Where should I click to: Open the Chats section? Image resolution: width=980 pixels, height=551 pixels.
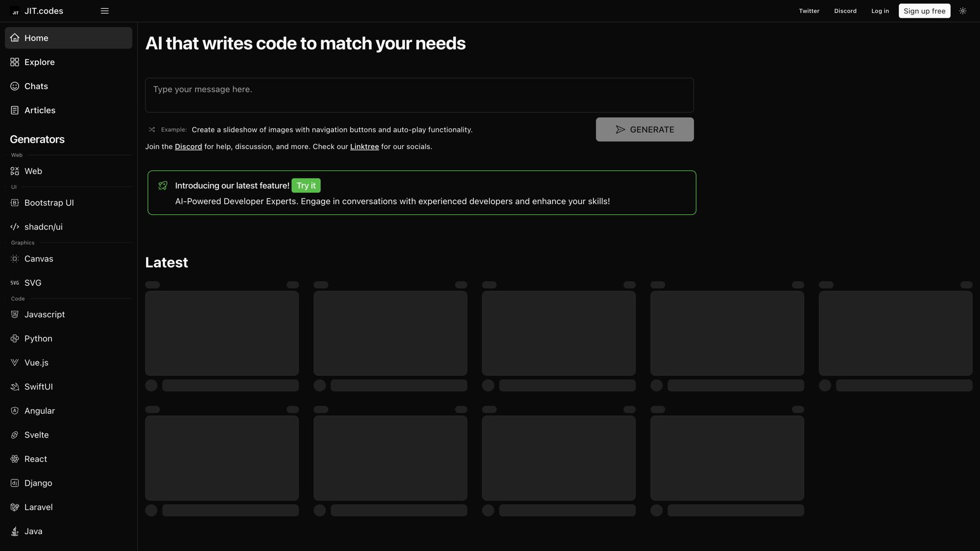point(36,86)
